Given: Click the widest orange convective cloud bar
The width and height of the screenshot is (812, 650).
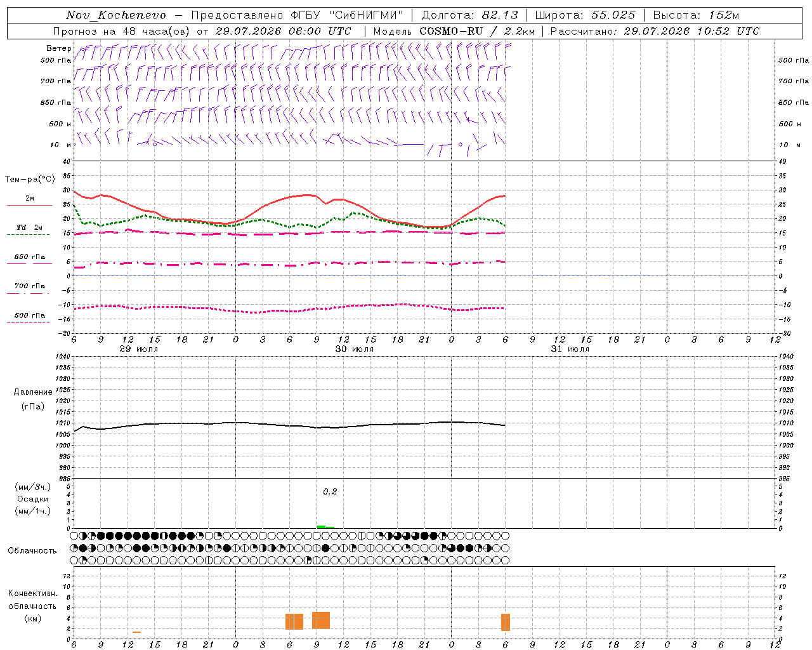Looking at the screenshot, I should tap(321, 620).
